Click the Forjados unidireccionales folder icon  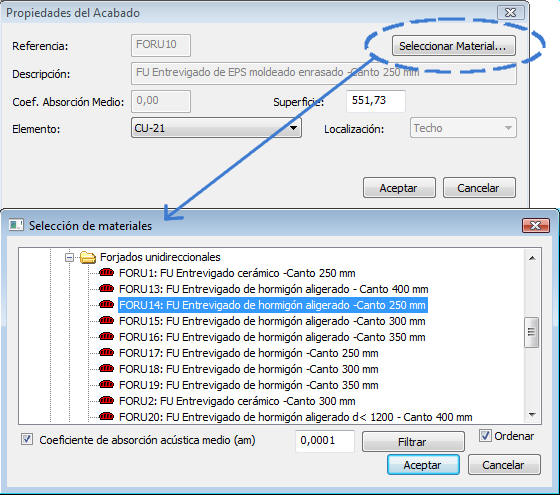pos(88,257)
